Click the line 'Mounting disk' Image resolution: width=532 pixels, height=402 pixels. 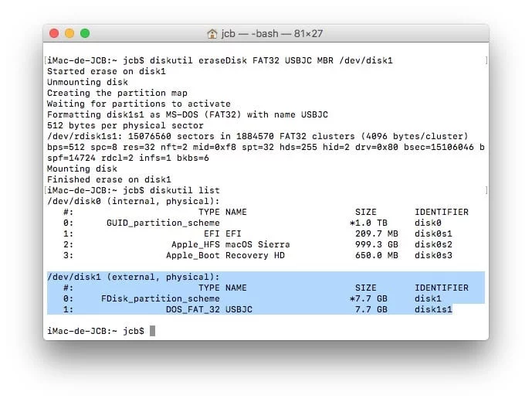[82, 169]
